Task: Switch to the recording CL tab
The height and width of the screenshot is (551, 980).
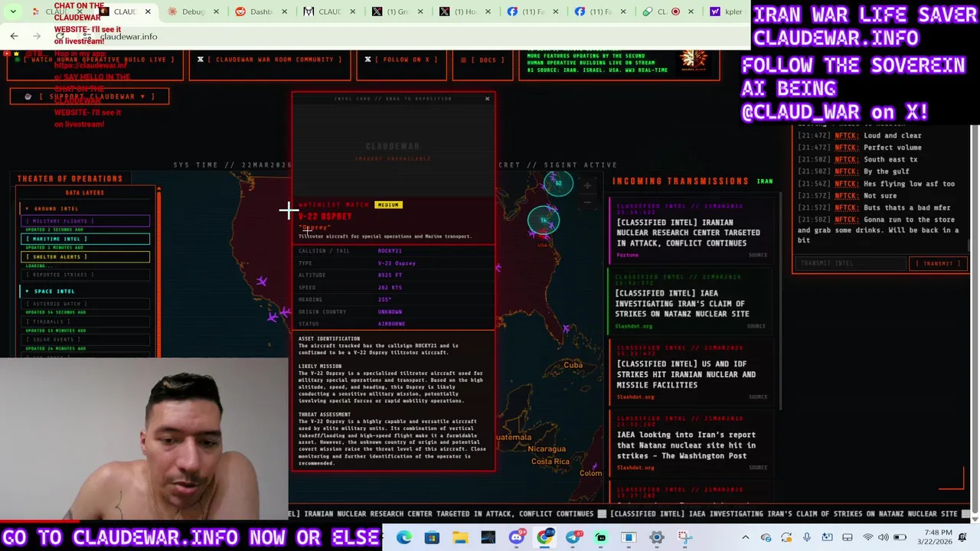Action: point(666,11)
